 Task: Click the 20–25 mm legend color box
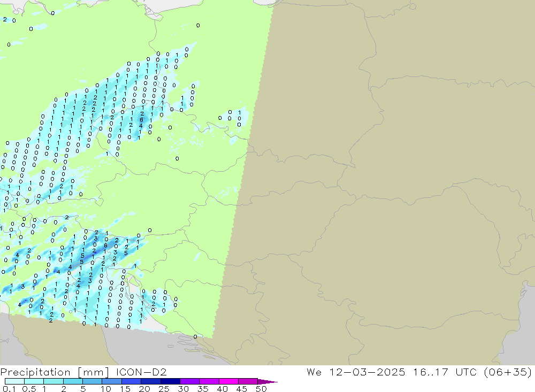(x=151, y=381)
